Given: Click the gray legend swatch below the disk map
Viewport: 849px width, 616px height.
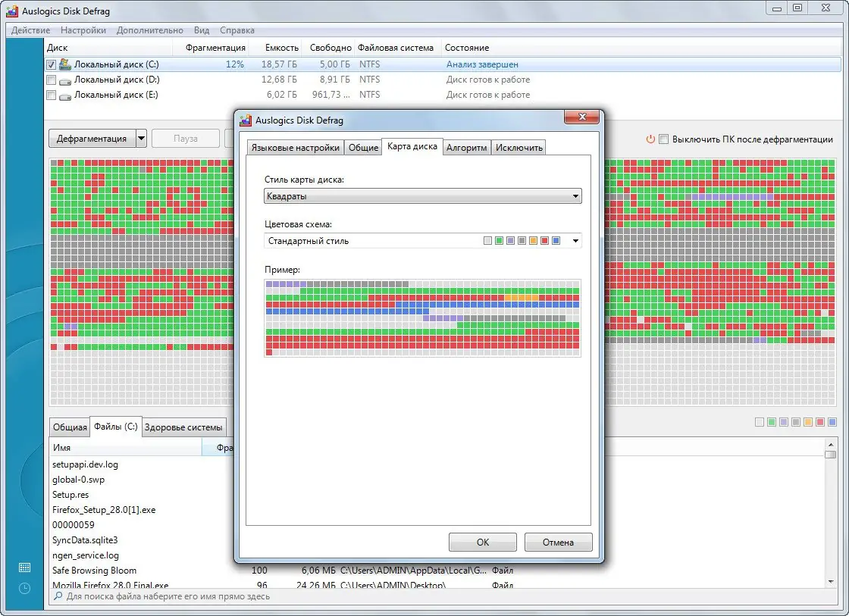Looking at the screenshot, I should tap(796, 422).
